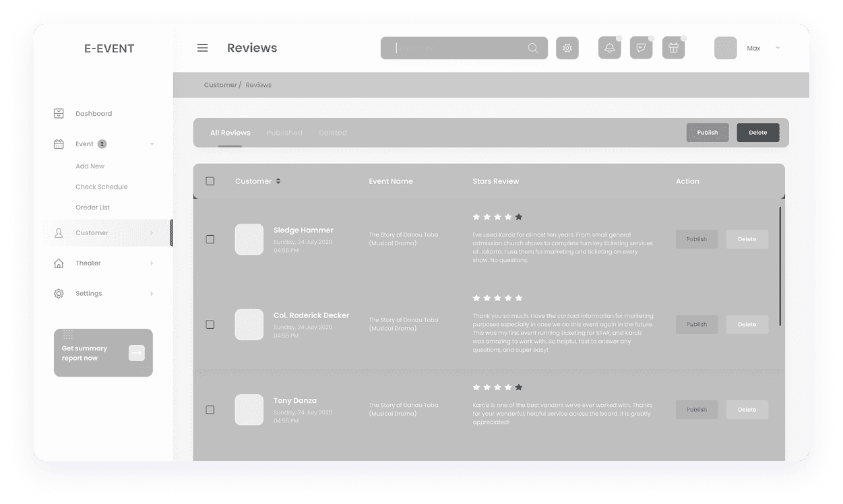Click the search magnifier icon

coord(532,48)
